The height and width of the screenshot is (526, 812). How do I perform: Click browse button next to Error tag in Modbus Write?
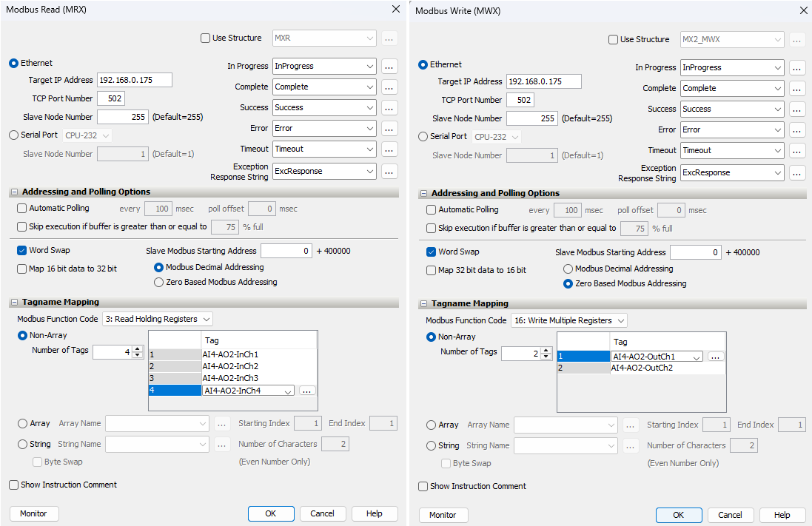[x=797, y=129]
